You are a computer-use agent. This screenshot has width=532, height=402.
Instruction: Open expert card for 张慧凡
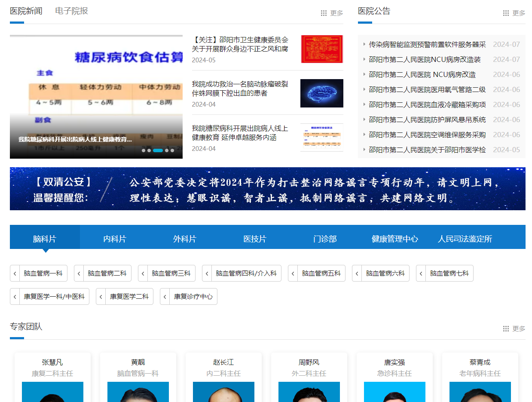(52, 377)
